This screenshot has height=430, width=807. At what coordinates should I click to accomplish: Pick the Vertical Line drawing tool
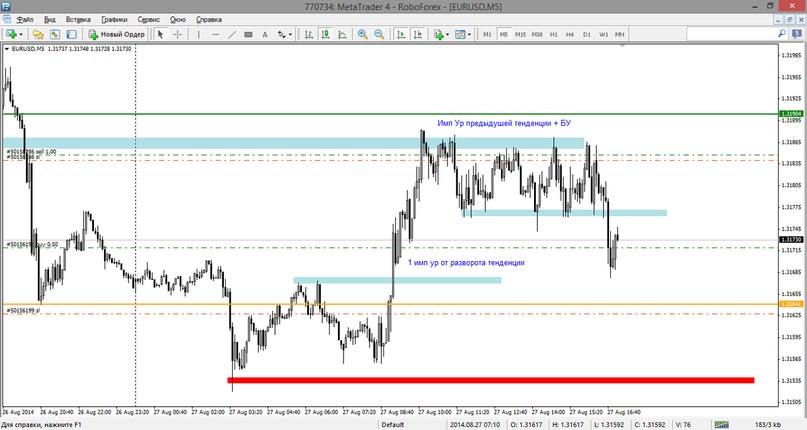tap(199, 34)
